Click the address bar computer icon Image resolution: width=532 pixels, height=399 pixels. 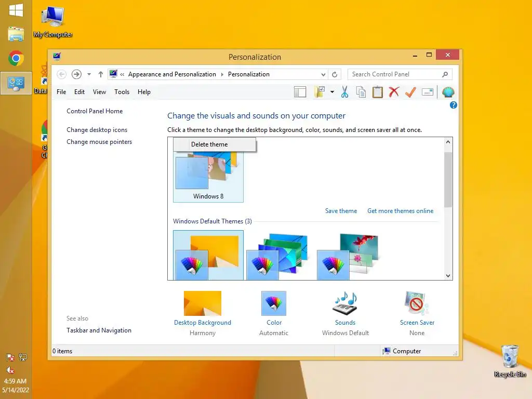tap(113, 74)
